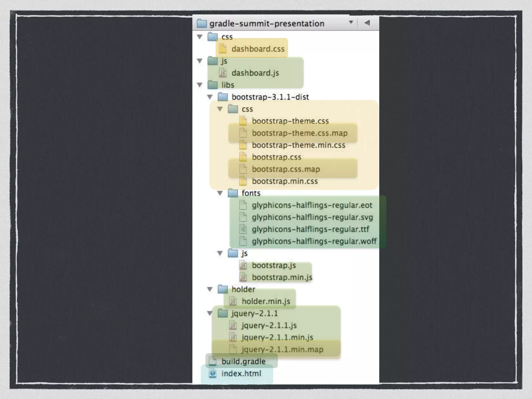Collapse the jquery-2.1.1 folder
This screenshot has width=532, height=399.
(x=210, y=313)
